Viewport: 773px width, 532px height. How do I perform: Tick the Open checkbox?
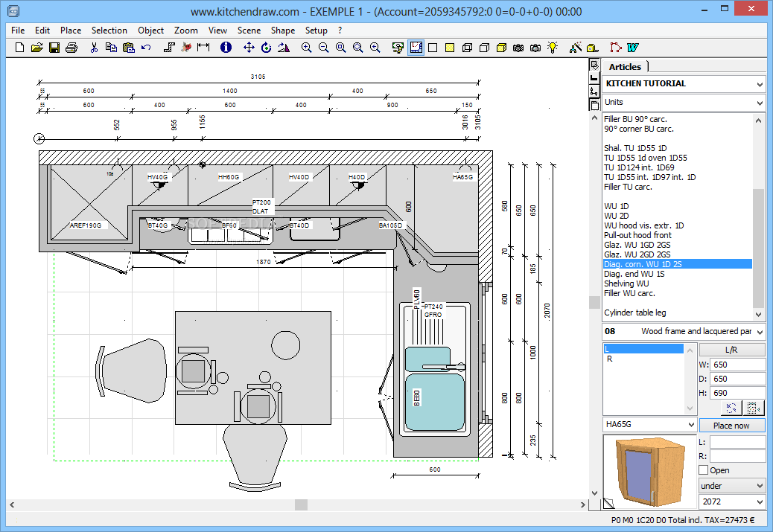[x=704, y=470]
